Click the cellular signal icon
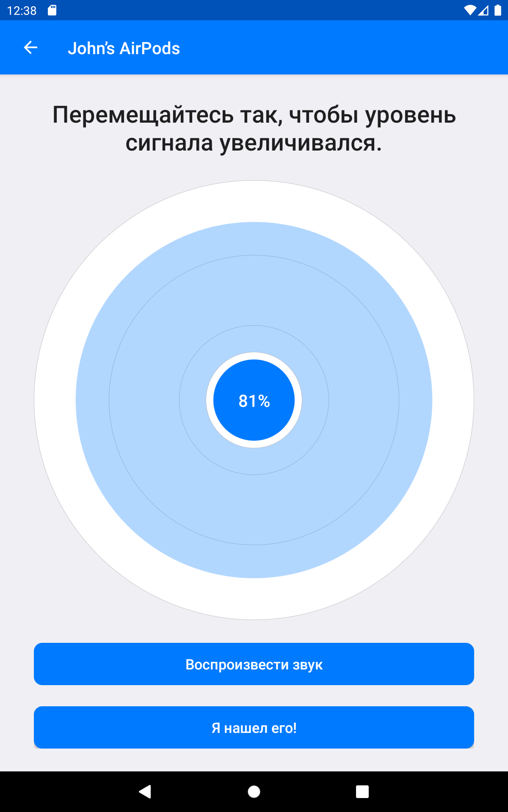This screenshot has height=812, width=508. [x=483, y=10]
